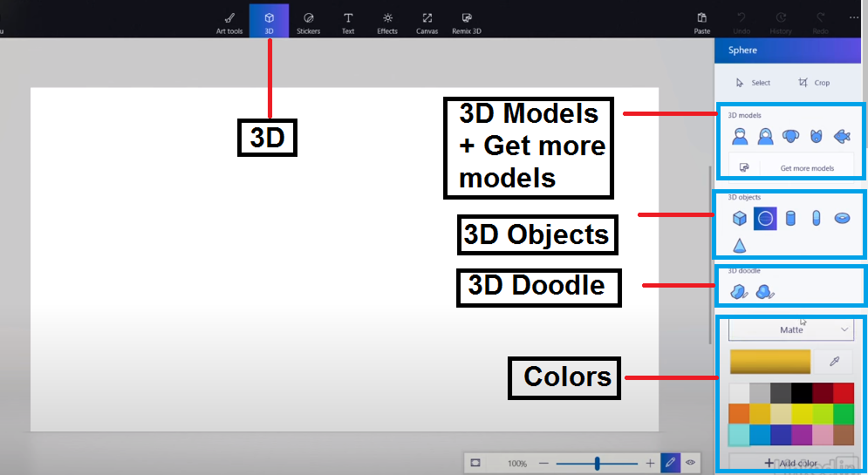
Task: Choose the cone 3D object
Action: click(740, 245)
